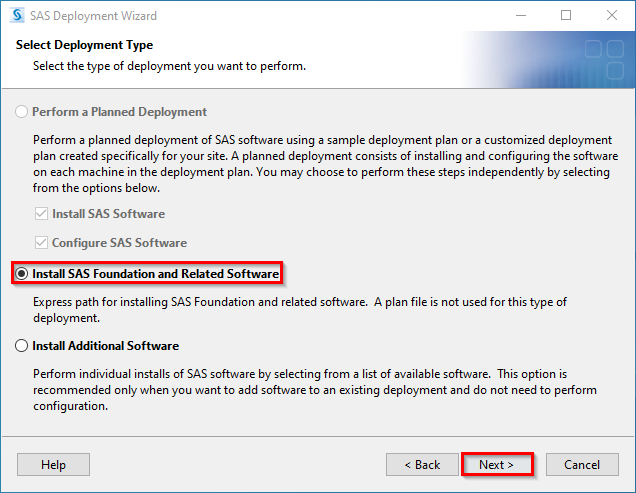Image resolution: width=636 pixels, height=493 pixels.
Task: Maximize the SAS Deployment Wizard window
Action: [x=566, y=15]
